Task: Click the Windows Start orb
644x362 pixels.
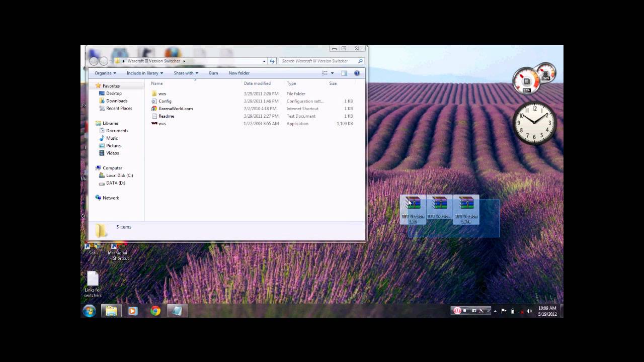Action: click(90, 311)
